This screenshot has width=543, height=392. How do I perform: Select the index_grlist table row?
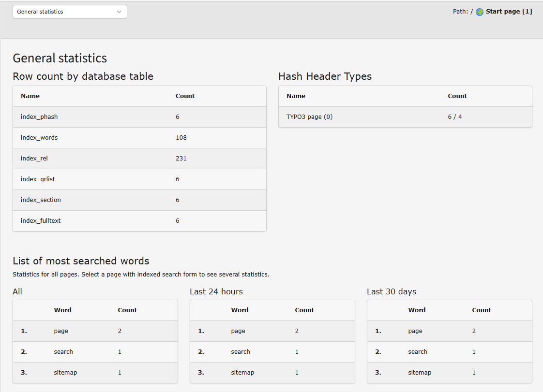click(37, 179)
